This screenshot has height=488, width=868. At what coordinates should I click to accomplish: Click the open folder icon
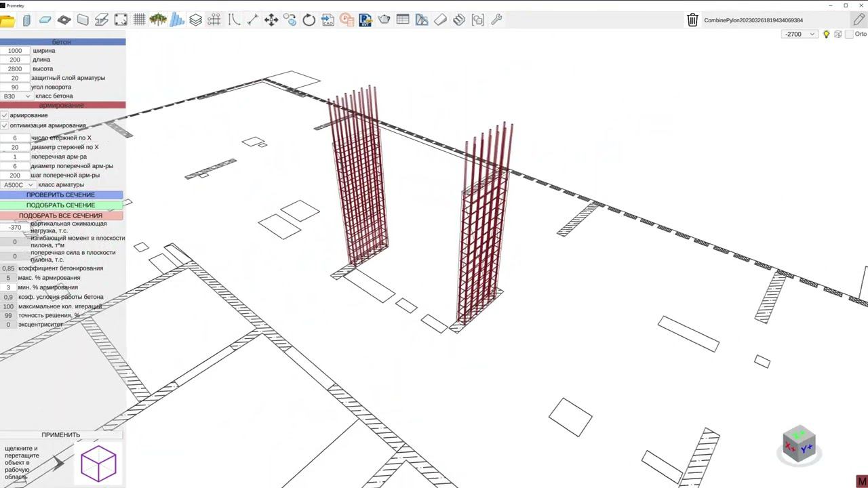click(7, 20)
